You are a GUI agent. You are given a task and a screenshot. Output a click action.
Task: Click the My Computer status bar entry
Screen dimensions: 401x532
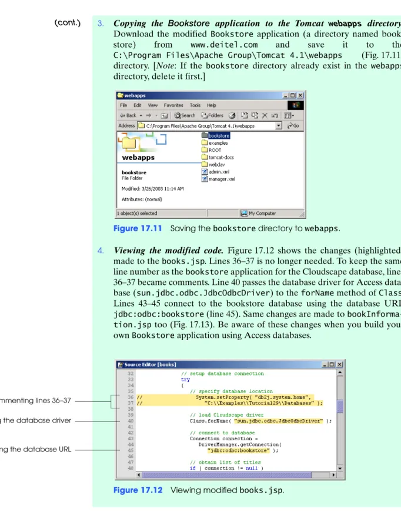click(x=258, y=213)
